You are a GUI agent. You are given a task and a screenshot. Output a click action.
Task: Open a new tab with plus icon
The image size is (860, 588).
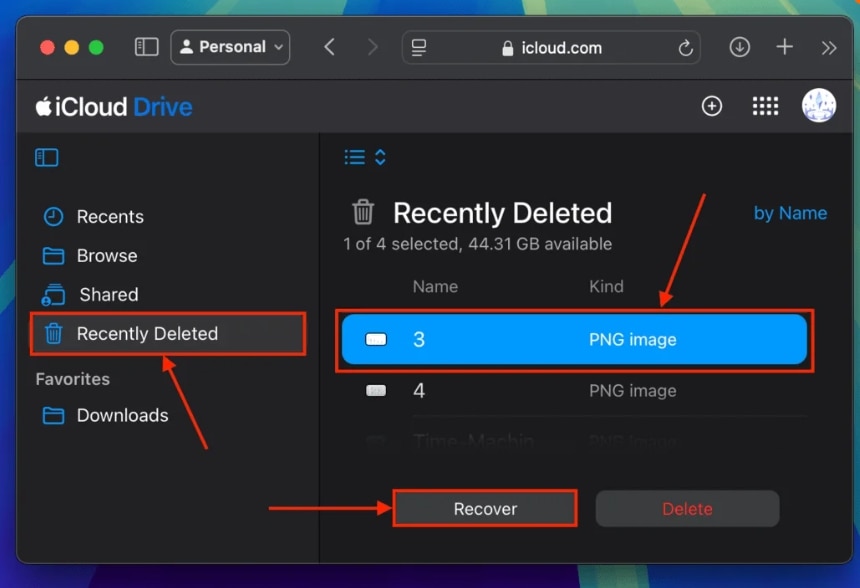[x=785, y=47]
